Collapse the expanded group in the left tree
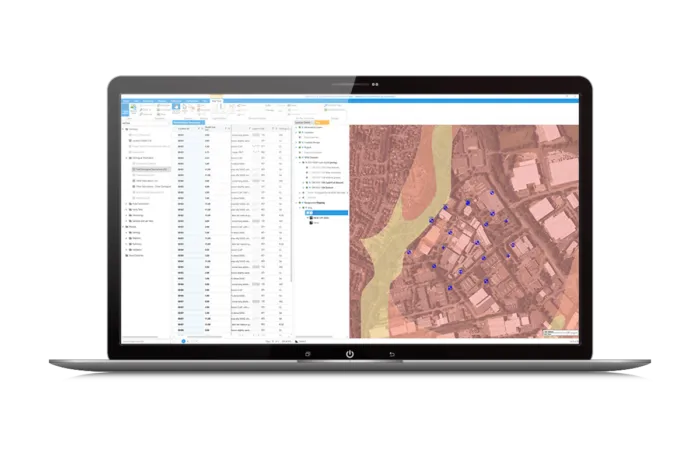700x455 pixels. (124, 158)
